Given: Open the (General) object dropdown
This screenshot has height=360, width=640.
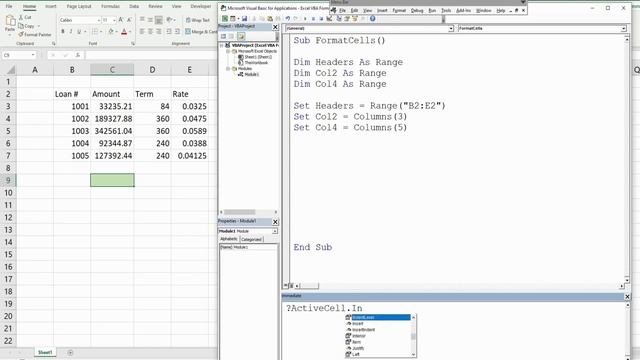Looking at the screenshot, I should (451, 29).
